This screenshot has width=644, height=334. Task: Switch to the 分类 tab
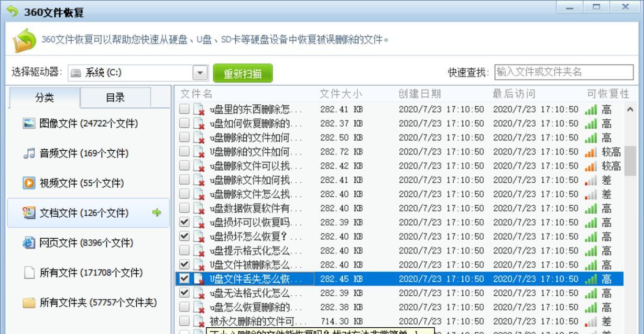pyautogui.click(x=43, y=97)
